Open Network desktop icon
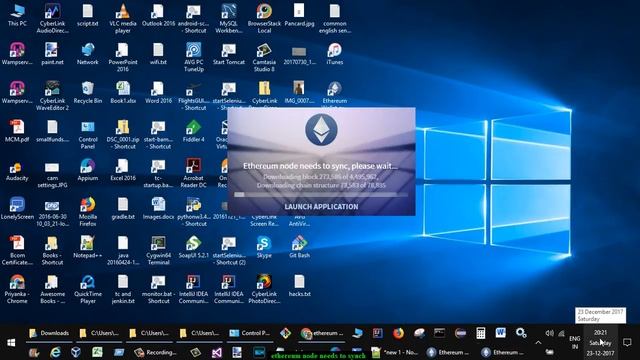 click(88, 54)
